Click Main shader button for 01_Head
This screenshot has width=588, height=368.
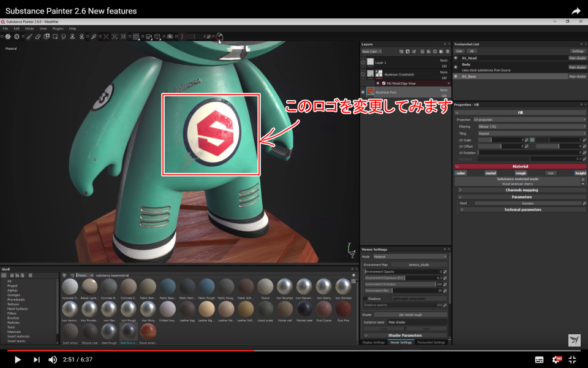(578, 58)
